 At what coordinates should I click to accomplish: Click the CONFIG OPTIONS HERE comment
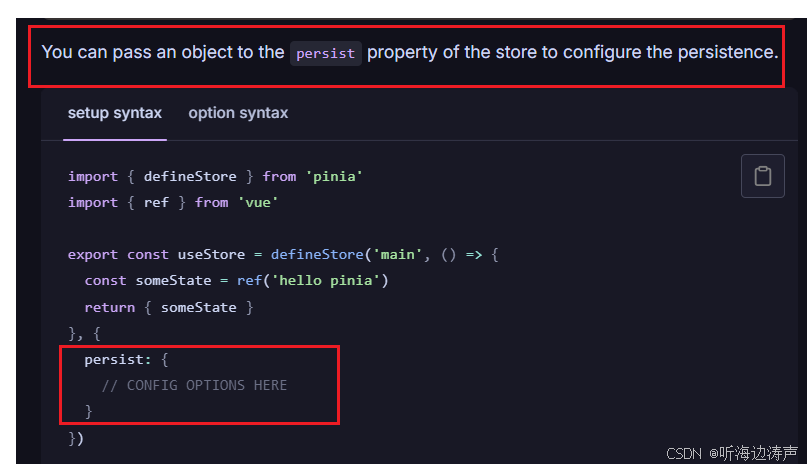click(194, 385)
